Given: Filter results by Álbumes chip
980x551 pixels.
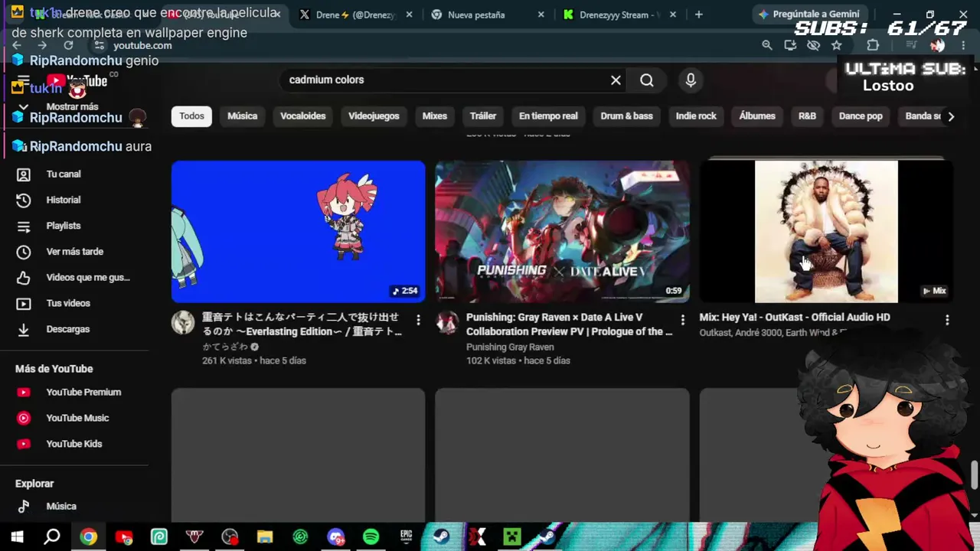Looking at the screenshot, I should point(757,116).
